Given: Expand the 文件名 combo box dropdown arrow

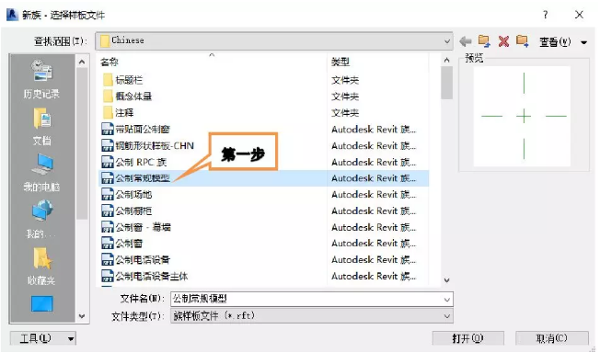Looking at the screenshot, I should coord(447,299).
